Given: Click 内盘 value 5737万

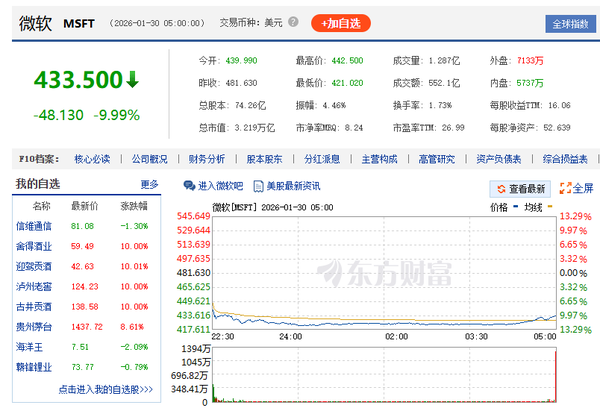Looking at the screenshot, I should click(x=530, y=83).
